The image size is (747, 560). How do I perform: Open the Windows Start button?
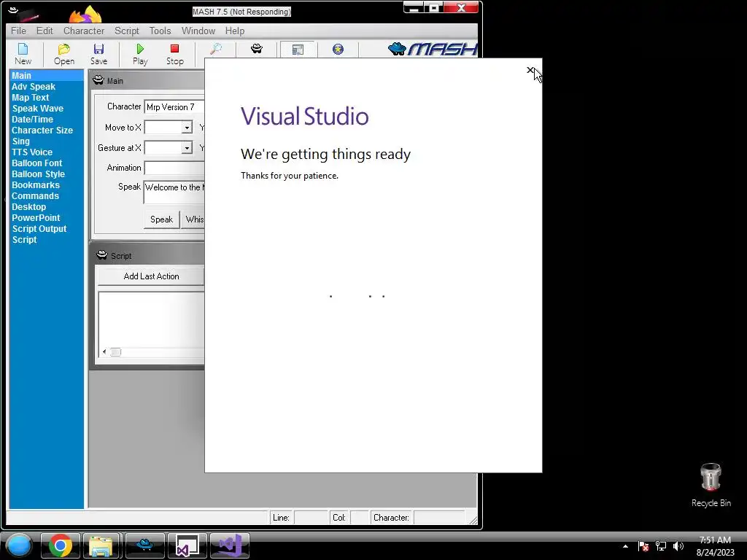point(19,545)
